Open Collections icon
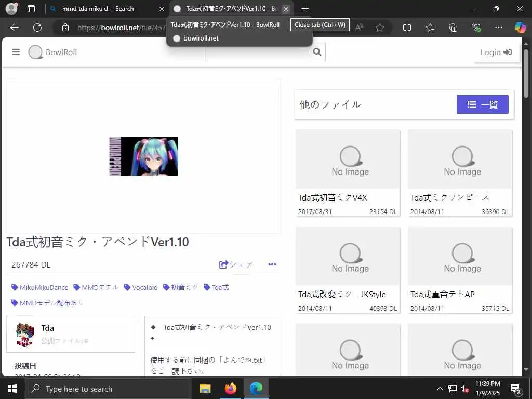This screenshot has height=399, width=532. 453,28
